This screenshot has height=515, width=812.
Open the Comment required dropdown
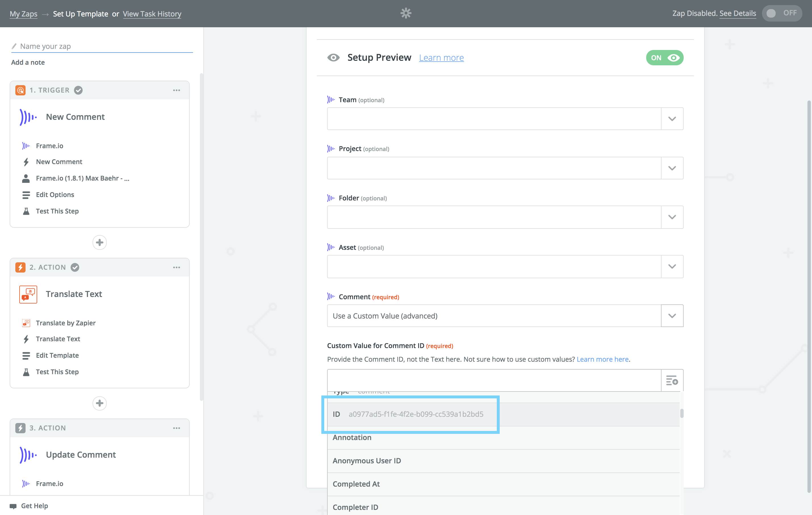(672, 316)
